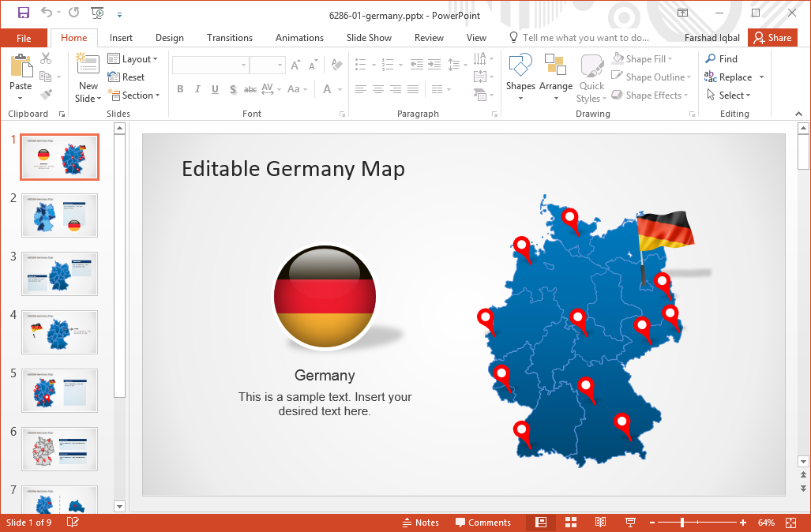
Task: Click the Reset slide button
Action: (x=126, y=77)
